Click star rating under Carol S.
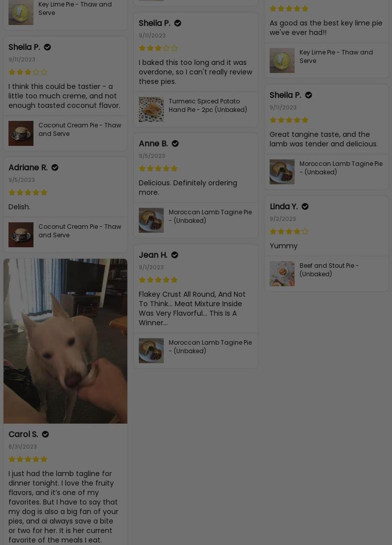Image resolution: width=392 pixels, height=545 pixels. coord(28,459)
